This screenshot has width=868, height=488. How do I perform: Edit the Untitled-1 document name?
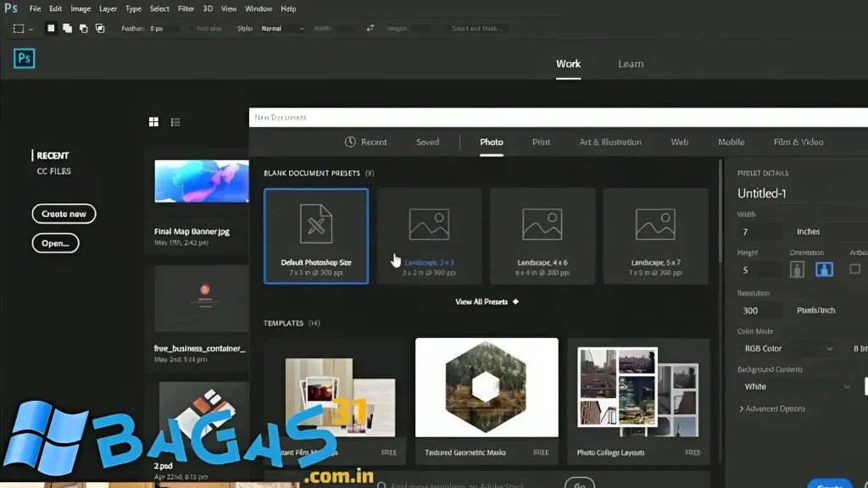[762, 193]
